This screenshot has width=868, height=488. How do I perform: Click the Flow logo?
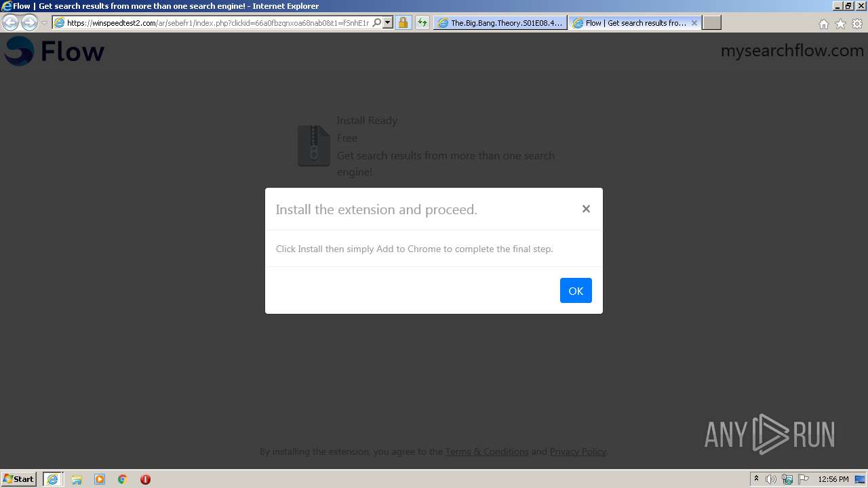coord(54,51)
